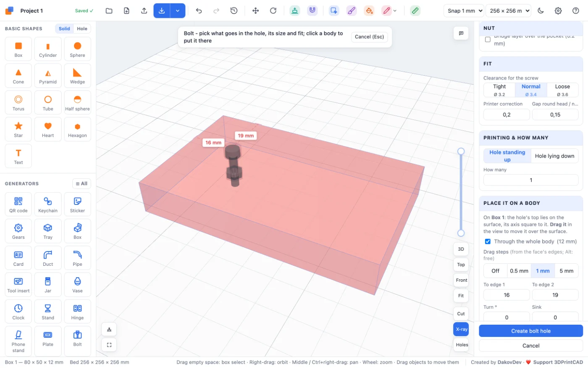
Task: Open the notes icon at viewport top right
Action: click(461, 33)
